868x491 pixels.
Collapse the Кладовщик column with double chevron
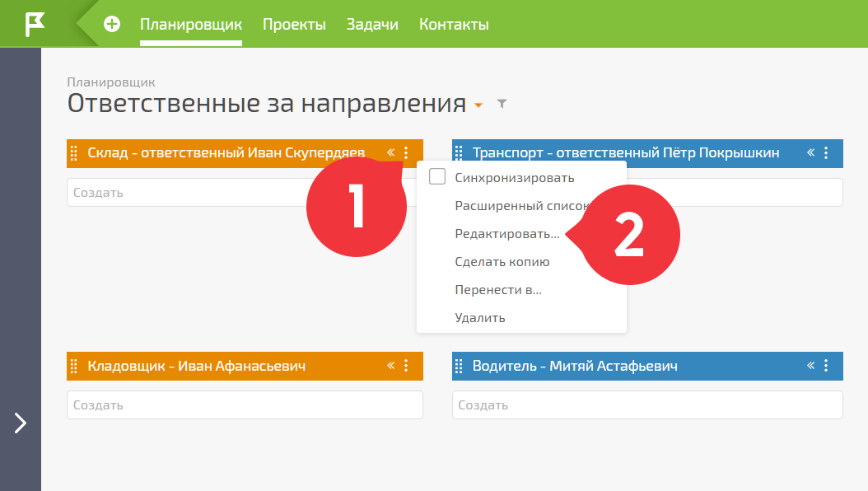(391, 365)
